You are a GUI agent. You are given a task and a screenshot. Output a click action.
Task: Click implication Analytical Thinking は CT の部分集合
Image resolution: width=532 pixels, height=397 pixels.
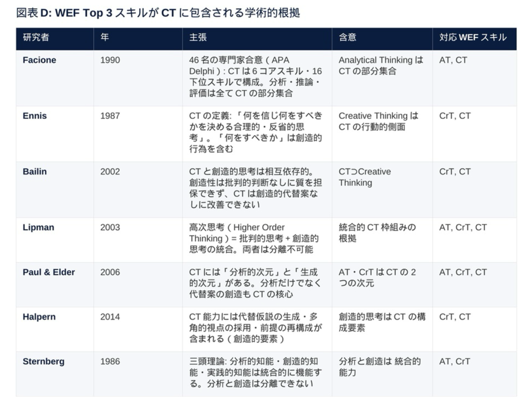tap(381, 65)
